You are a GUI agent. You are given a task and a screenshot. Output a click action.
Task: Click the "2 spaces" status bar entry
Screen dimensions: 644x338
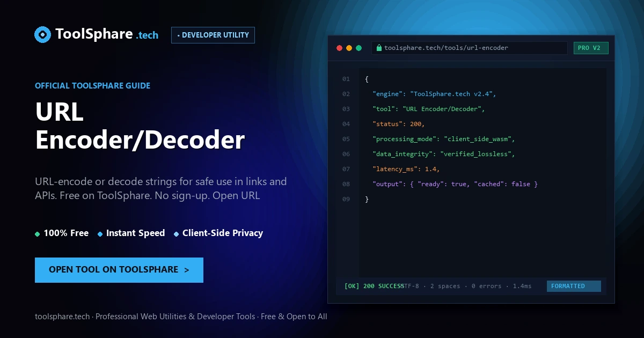click(445, 286)
